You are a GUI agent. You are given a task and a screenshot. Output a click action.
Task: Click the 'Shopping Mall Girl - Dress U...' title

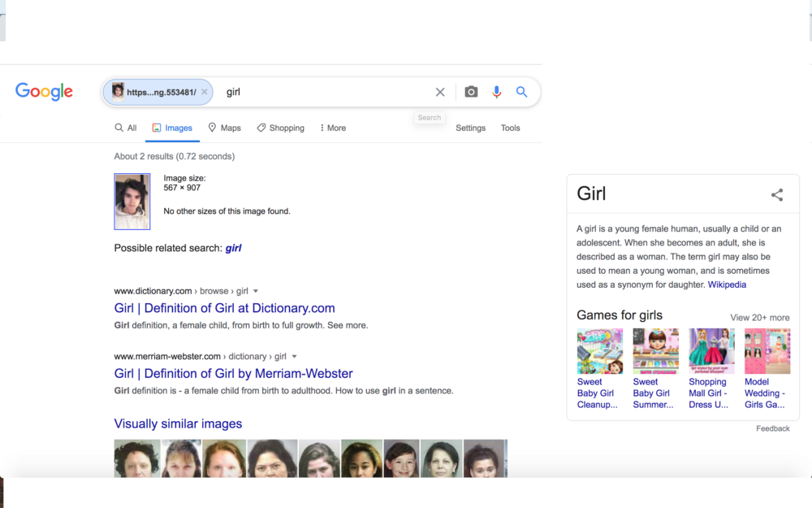(x=708, y=393)
